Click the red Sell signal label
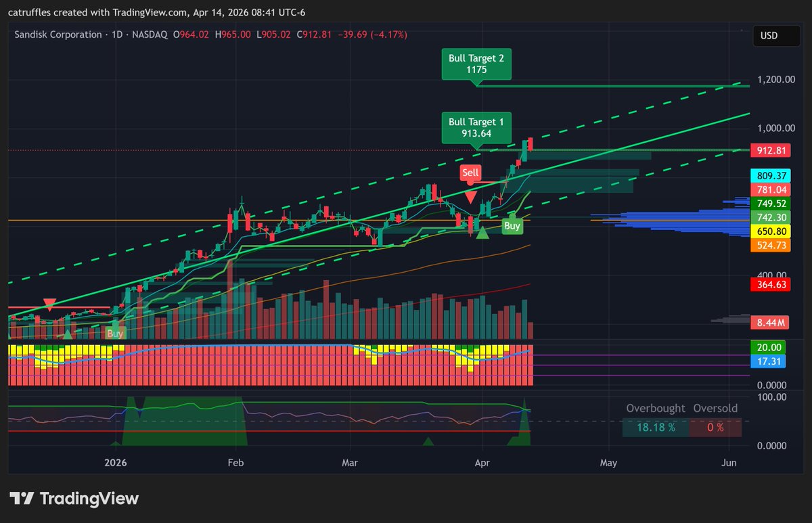 click(470, 173)
